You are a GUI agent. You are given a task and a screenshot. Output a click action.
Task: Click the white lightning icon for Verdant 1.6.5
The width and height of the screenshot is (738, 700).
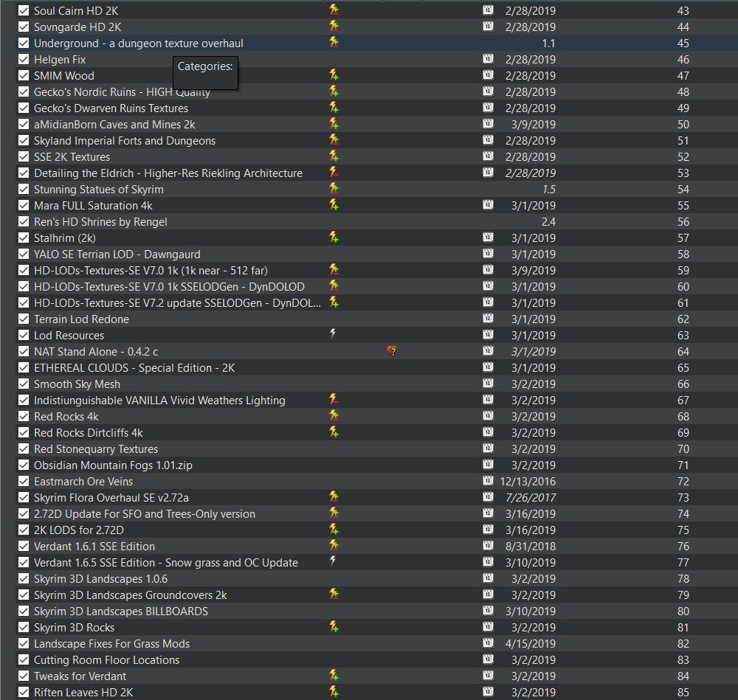333,562
